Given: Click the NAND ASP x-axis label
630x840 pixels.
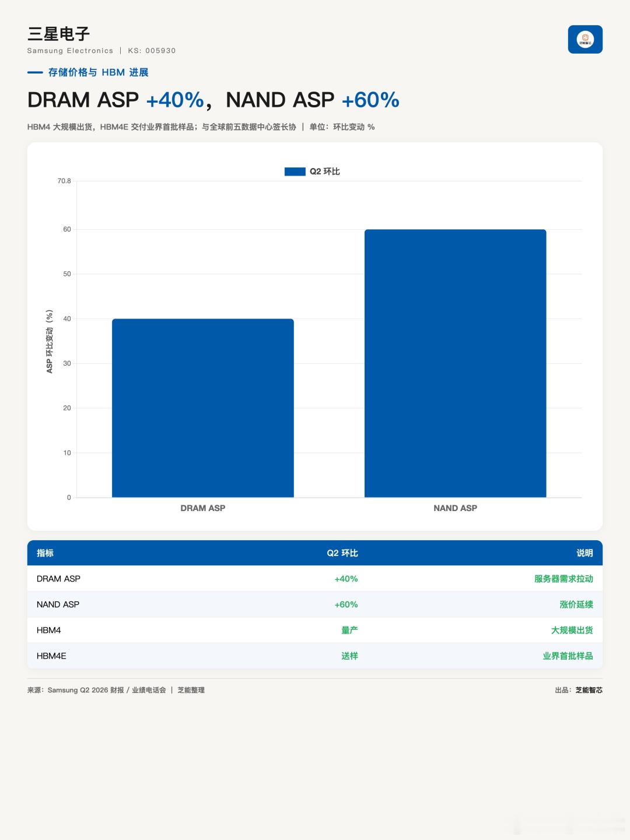Looking at the screenshot, I should click(456, 508).
